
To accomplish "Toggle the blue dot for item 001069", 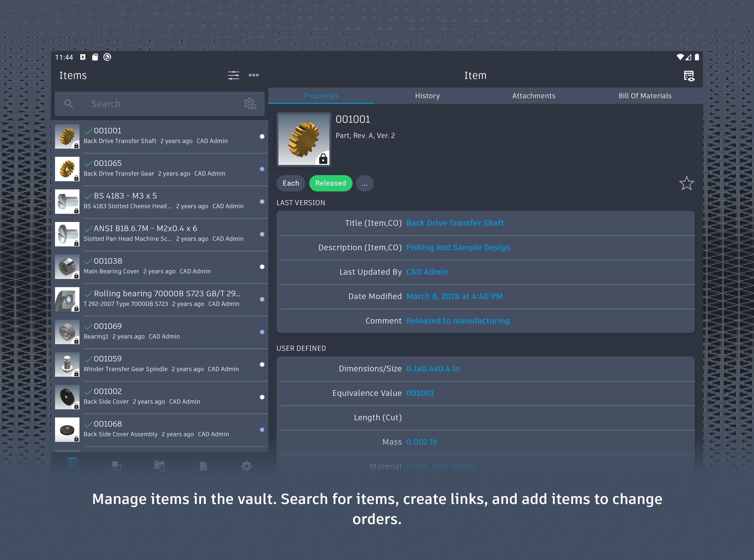I will coord(262,332).
